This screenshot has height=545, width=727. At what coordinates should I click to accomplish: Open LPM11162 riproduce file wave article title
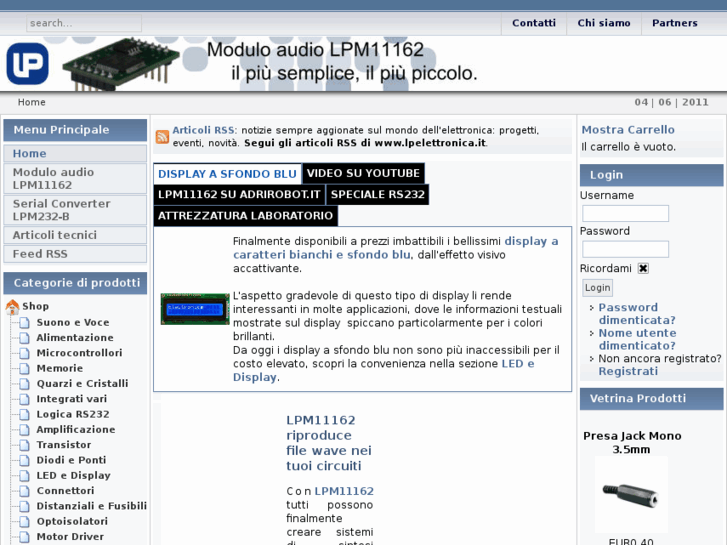[x=328, y=443]
